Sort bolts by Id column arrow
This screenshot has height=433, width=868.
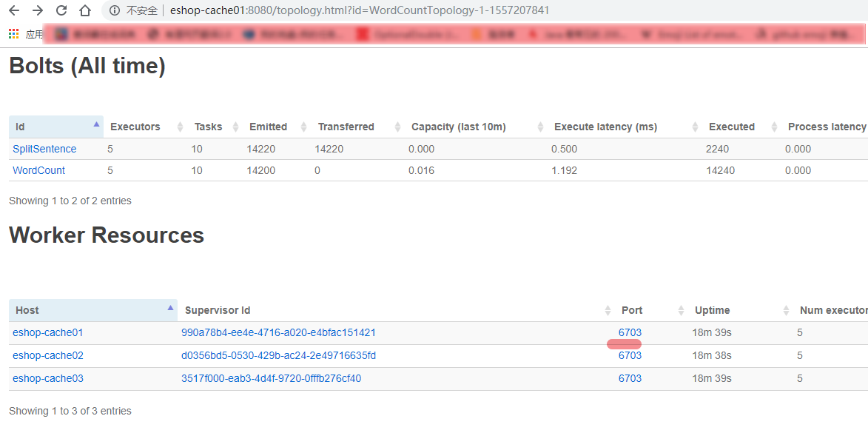[96, 125]
